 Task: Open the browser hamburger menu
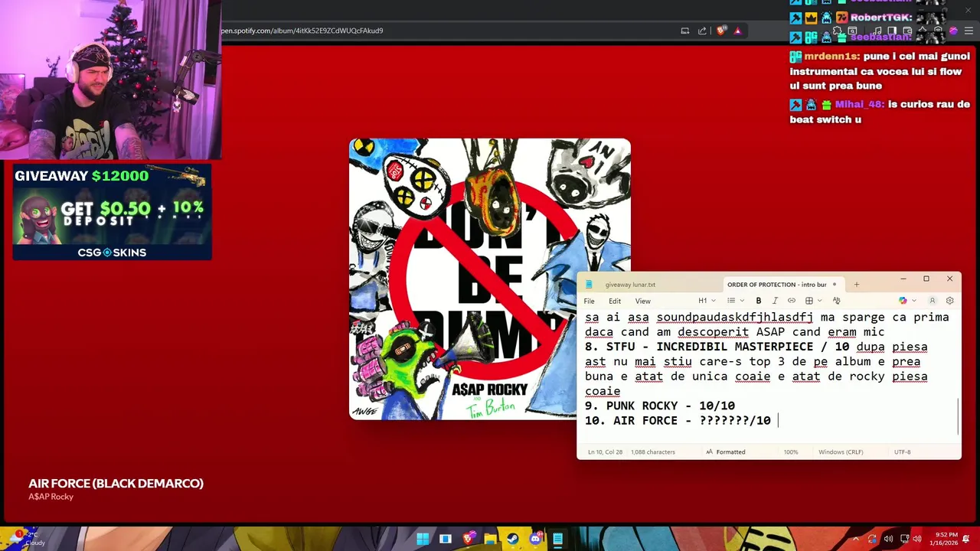969,31
